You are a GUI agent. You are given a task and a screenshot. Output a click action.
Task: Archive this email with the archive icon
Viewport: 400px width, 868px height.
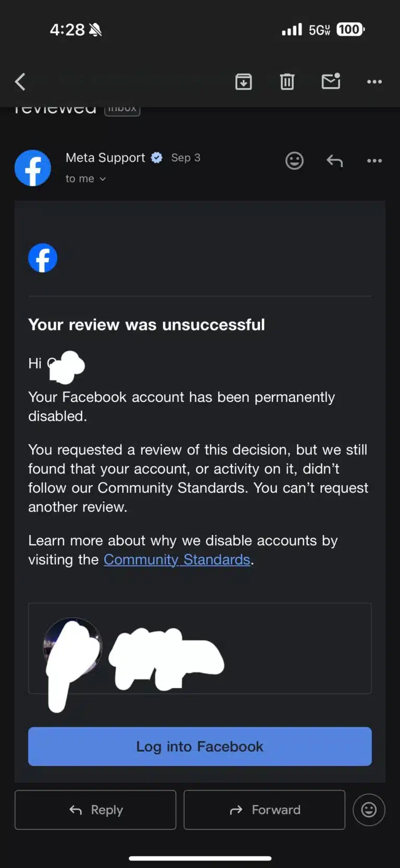tap(243, 82)
